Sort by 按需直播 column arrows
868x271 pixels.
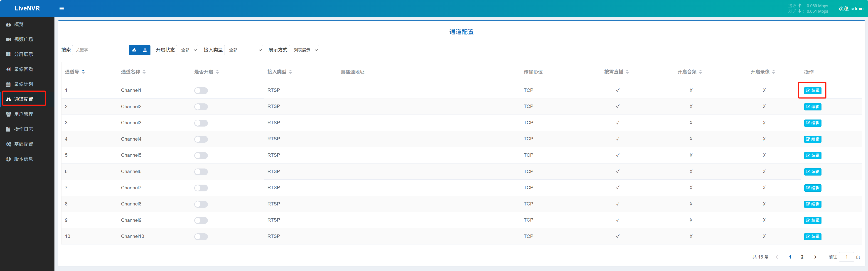coord(627,72)
